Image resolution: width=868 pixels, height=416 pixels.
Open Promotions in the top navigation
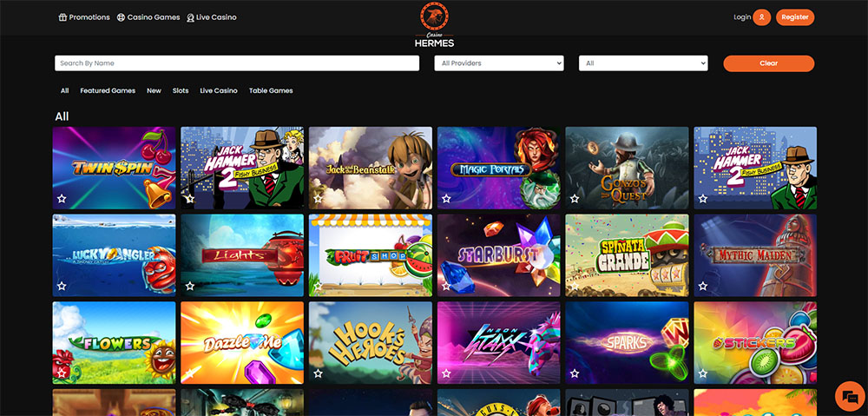pos(84,17)
